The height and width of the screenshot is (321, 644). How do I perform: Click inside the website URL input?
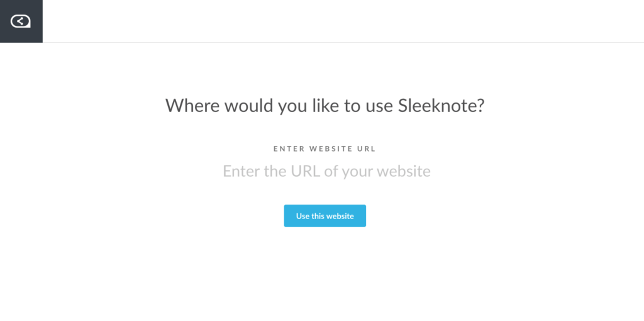326,171
